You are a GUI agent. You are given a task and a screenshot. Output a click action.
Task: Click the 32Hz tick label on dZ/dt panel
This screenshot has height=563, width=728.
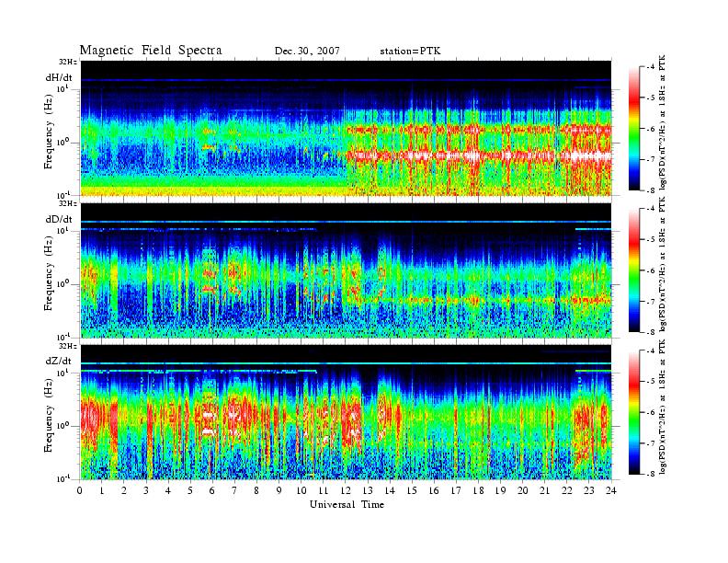(x=68, y=346)
